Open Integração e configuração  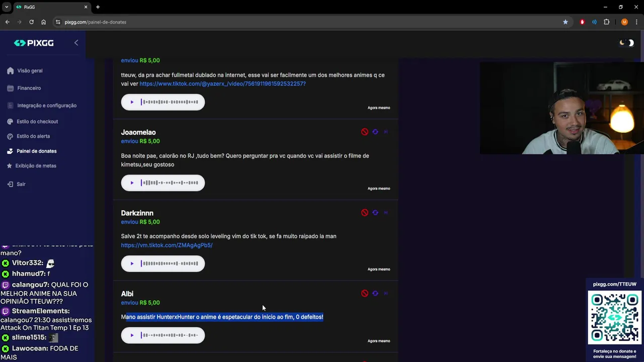click(x=42, y=106)
